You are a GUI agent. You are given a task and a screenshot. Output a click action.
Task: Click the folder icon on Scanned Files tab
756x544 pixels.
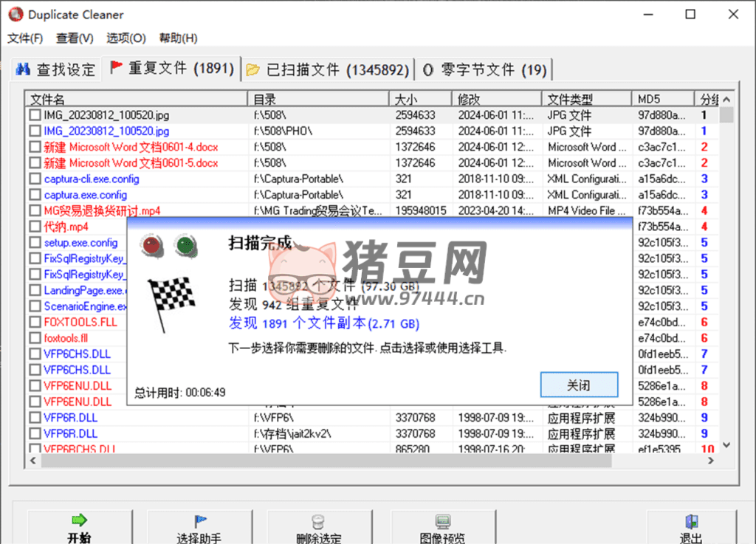point(253,70)
